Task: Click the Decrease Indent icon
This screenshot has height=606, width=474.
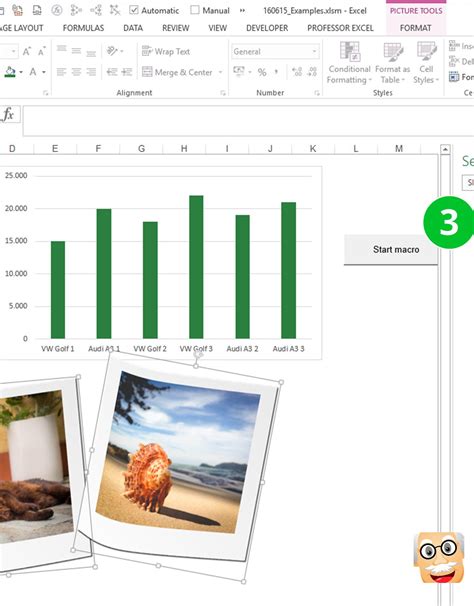Action: pyautogui.click(x=112, y=72)
